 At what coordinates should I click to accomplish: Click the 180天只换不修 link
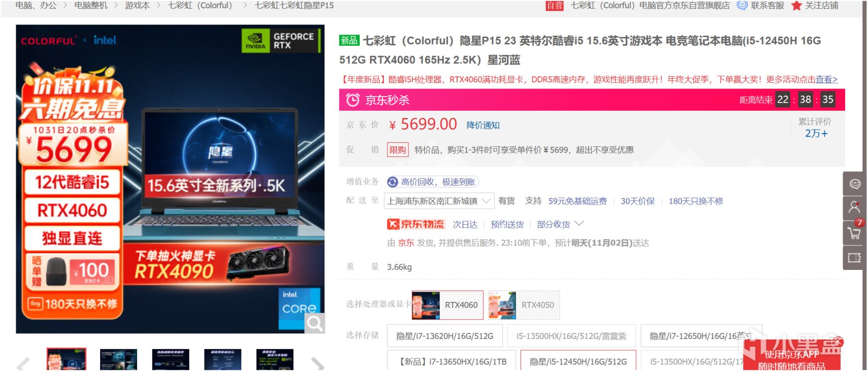click(696, 201)
